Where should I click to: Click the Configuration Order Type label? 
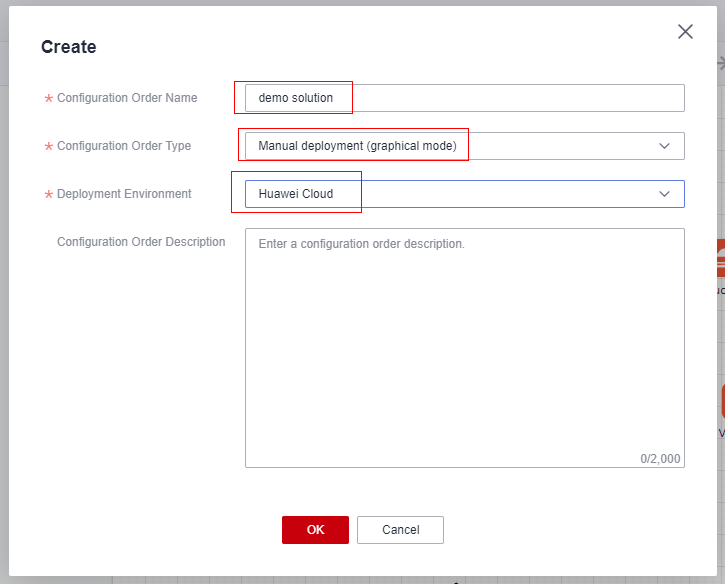tap(124, 146)
